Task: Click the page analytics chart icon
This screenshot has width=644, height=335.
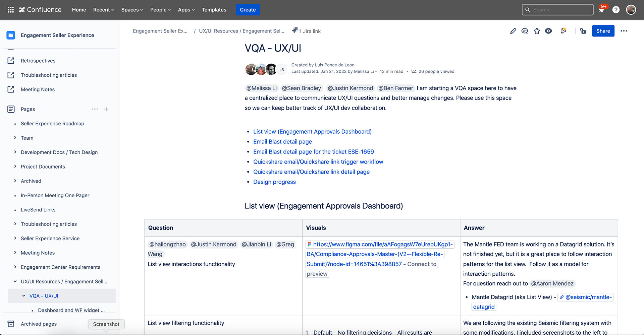Action: click(x=414, y=71)
